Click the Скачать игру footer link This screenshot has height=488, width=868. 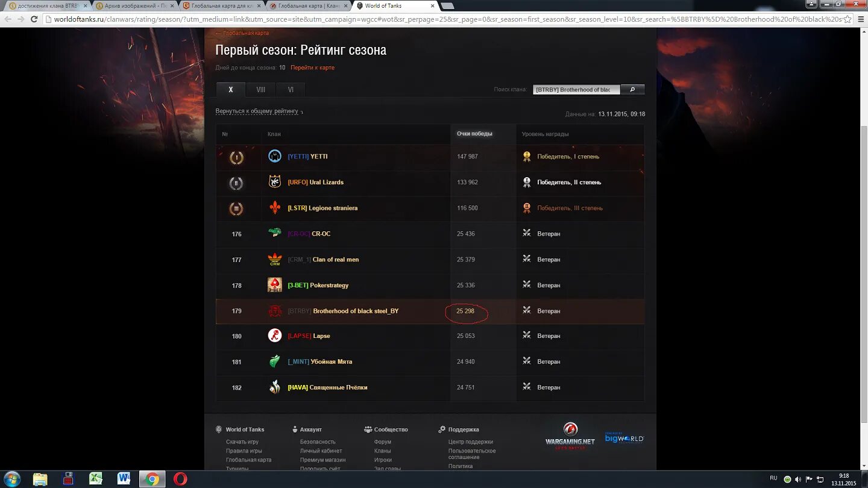pos(242,442)
